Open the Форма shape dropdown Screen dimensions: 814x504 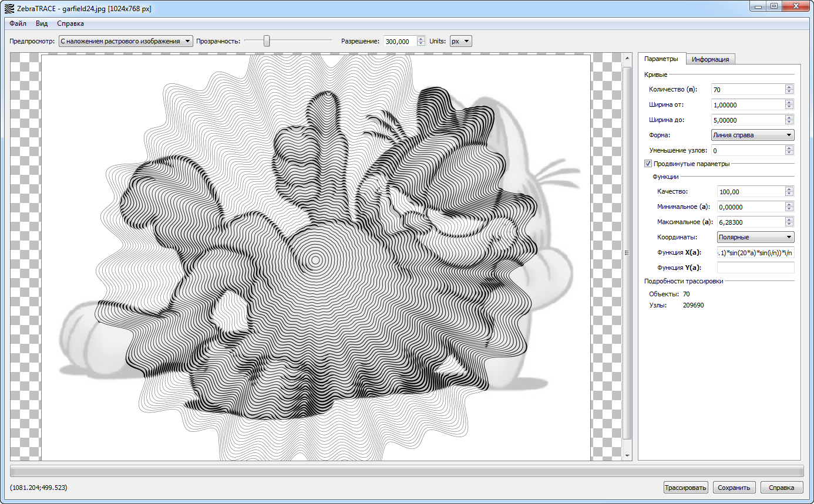point(752,135)
